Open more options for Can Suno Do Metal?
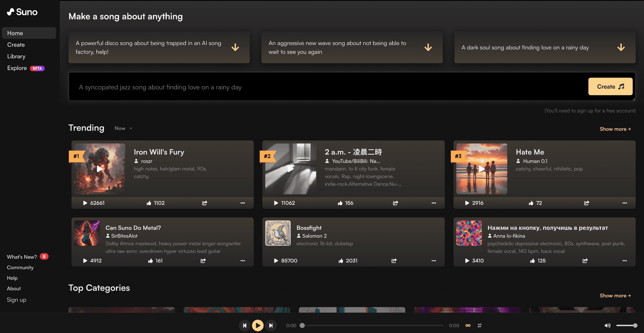 (243, 261)
